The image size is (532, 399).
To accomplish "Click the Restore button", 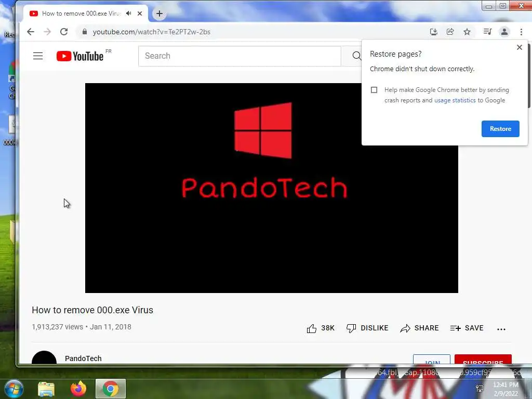I will tap(500, 129).
